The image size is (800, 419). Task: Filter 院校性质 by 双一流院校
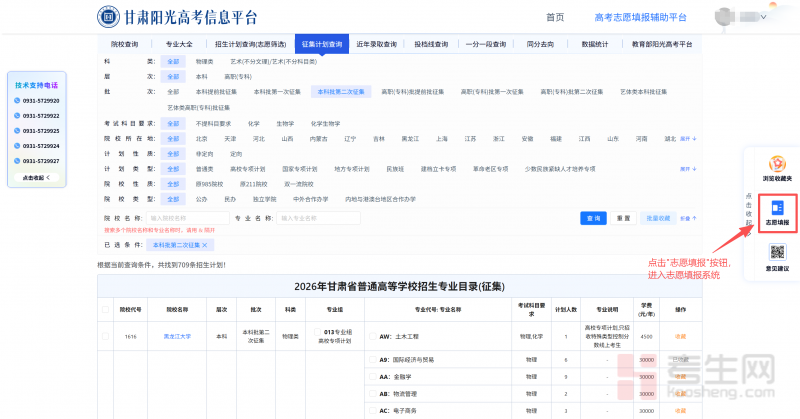(x=298, y=184)
